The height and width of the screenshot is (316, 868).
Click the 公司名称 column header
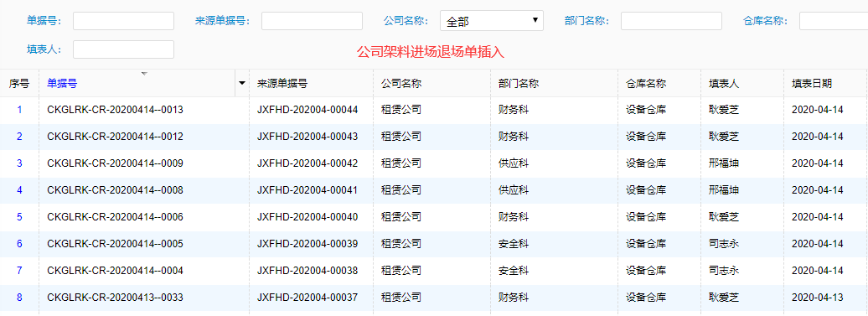tap(401, 84)
